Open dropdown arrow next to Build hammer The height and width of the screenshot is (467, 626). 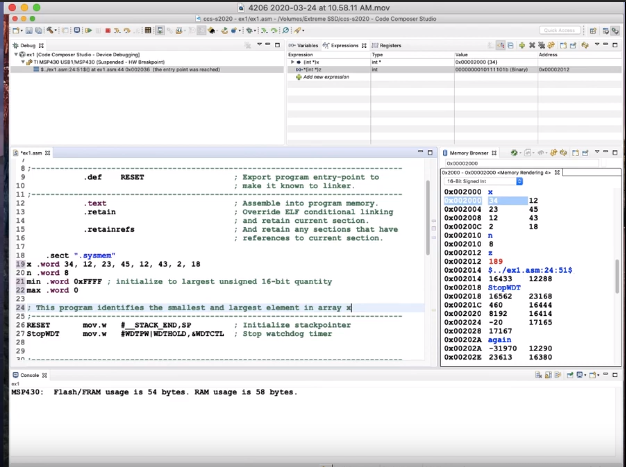[55, 31]
